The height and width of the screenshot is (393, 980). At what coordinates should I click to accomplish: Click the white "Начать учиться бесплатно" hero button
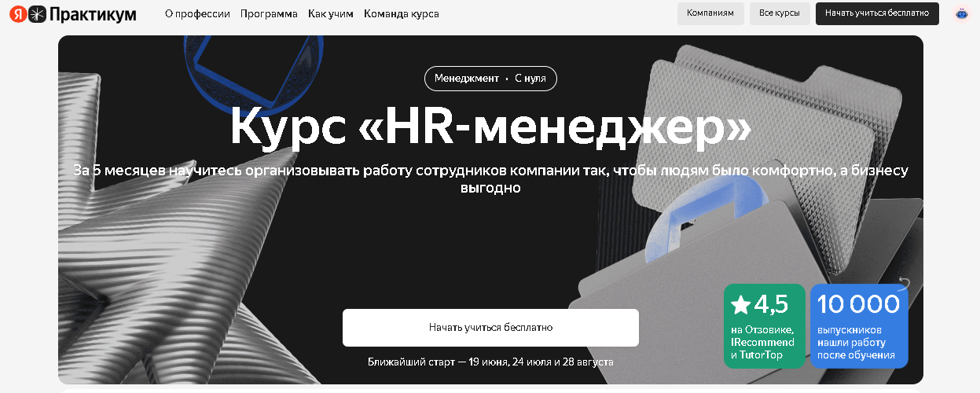490,327
